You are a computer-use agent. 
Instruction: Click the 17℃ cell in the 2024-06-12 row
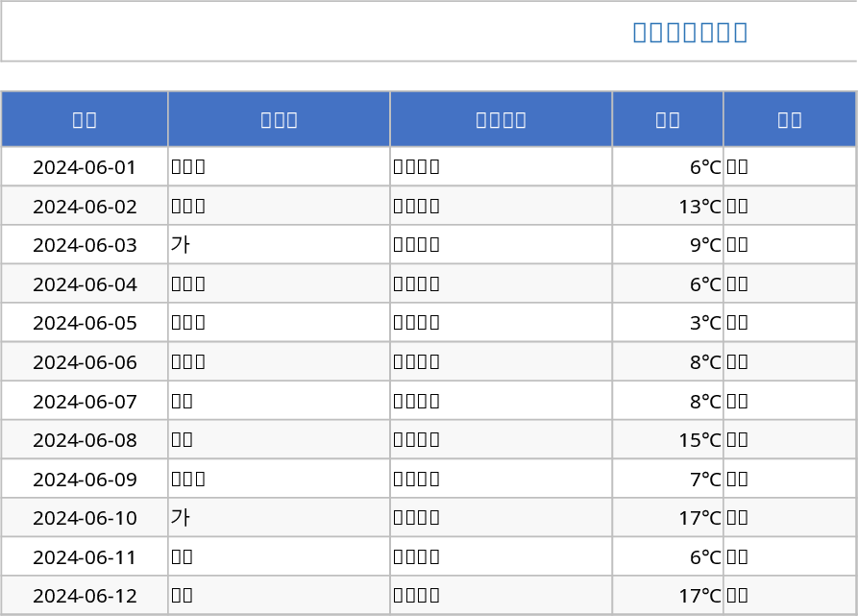tap(668, 596)
